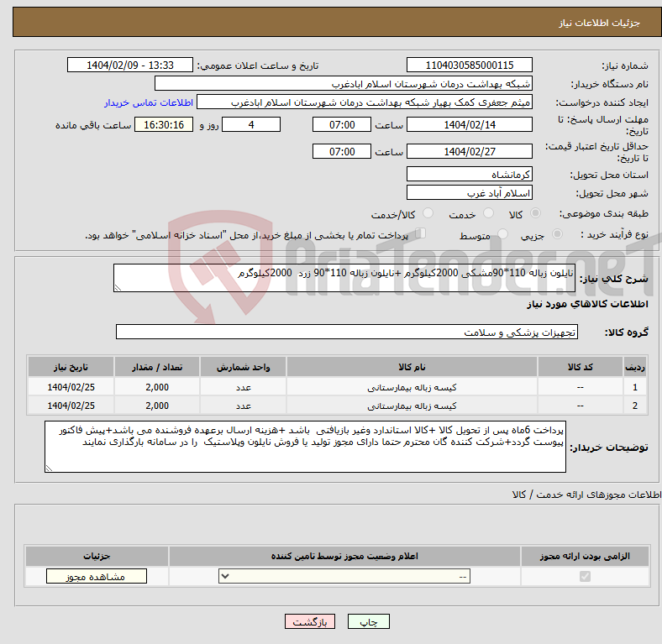Toggle the mandatory permit checkbox

(x=585, y=576)
